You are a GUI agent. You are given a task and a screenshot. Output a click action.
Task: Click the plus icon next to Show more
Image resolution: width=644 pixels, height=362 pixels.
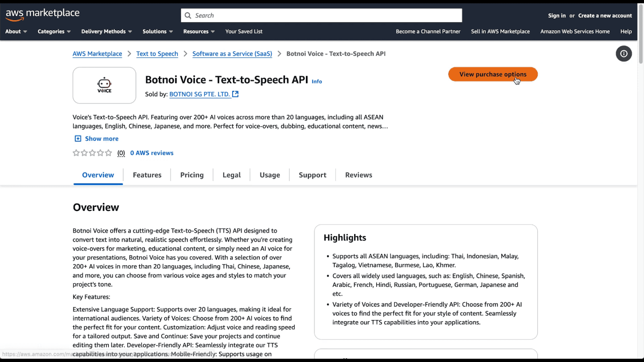coord(78,139)
